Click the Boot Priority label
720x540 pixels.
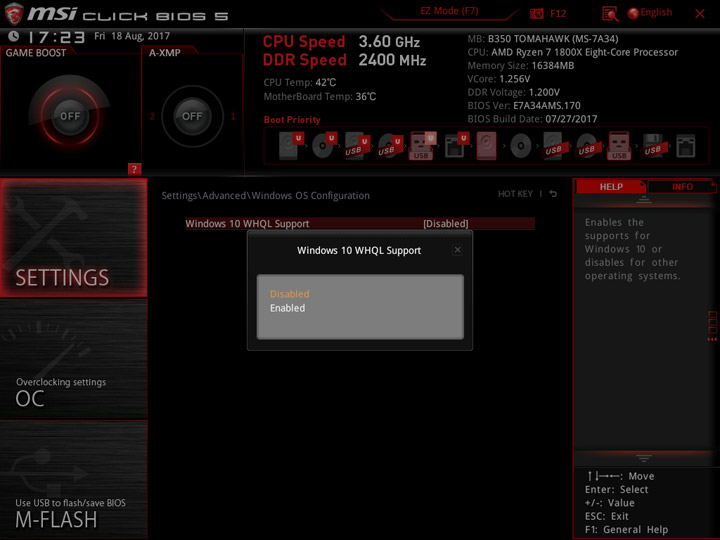[x=292, y=120]
